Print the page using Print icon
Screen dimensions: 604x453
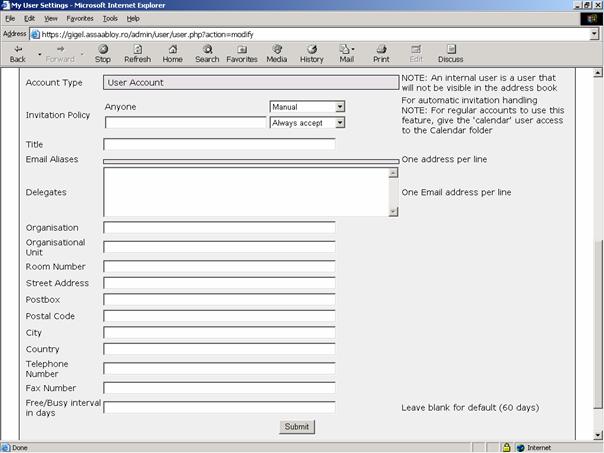(x=381, y=49)
